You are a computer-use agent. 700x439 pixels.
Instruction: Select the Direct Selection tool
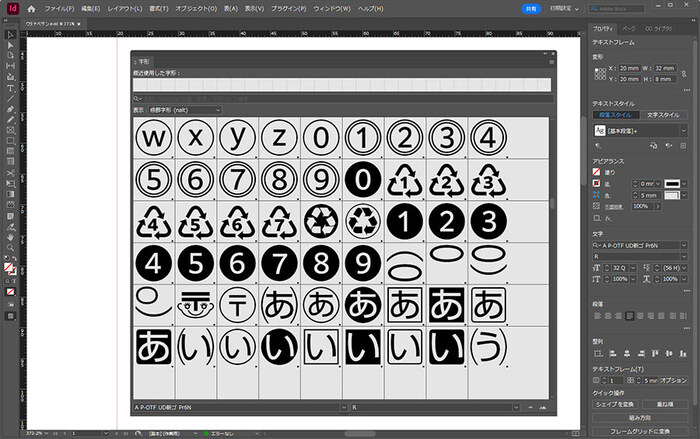[10, 44]
